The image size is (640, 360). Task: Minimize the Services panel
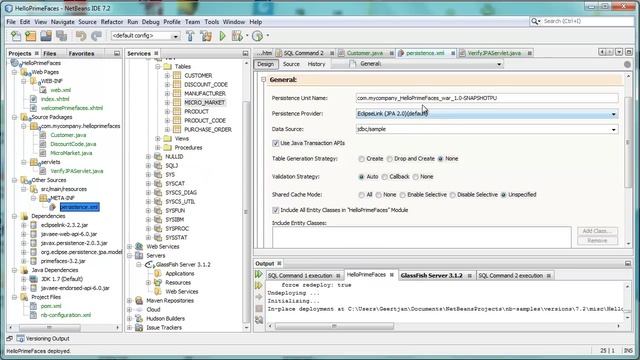pyautogui.click(x=245, y=53)
